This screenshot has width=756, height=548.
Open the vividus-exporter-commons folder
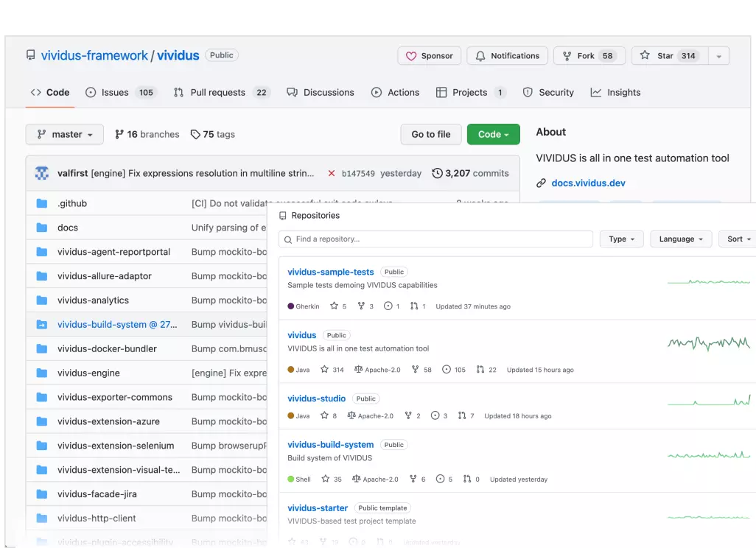click(x=115, y=397)
